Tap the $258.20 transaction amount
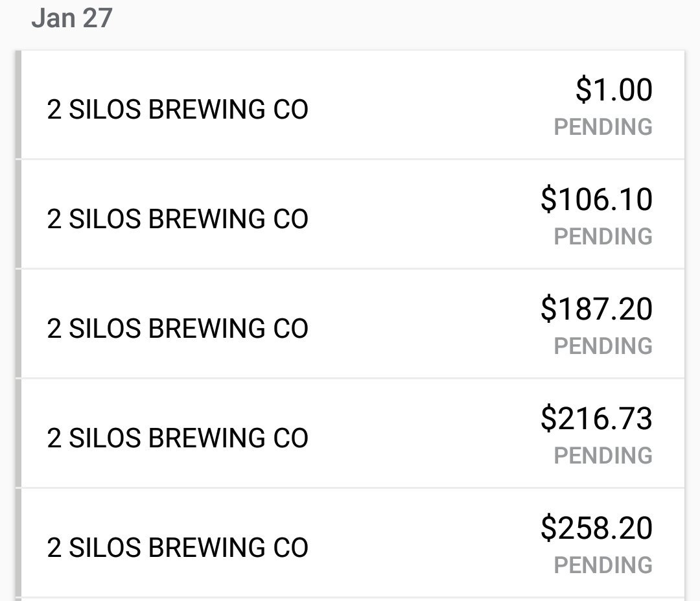This screenshot has width=700, height=601. pos(596,528)
